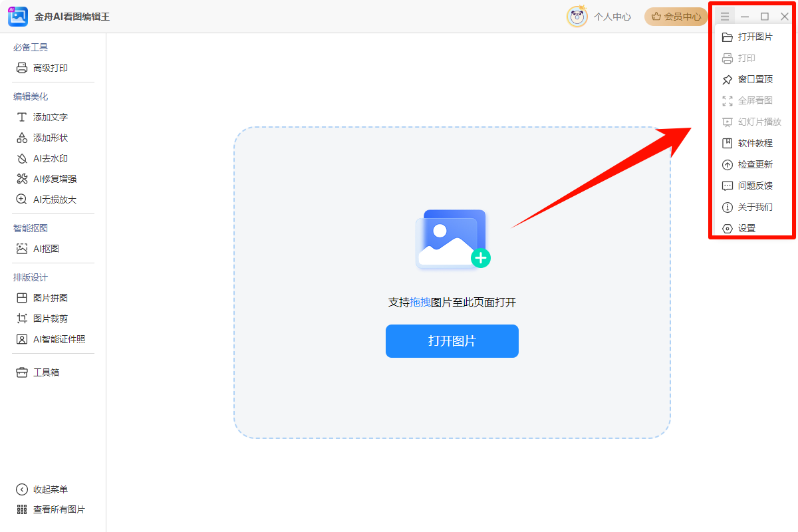Image resolution: width=798 pixels, height=532 pixels.
Task: Select the 添加文字 text tool icon
Action: (x=22, y=117)
